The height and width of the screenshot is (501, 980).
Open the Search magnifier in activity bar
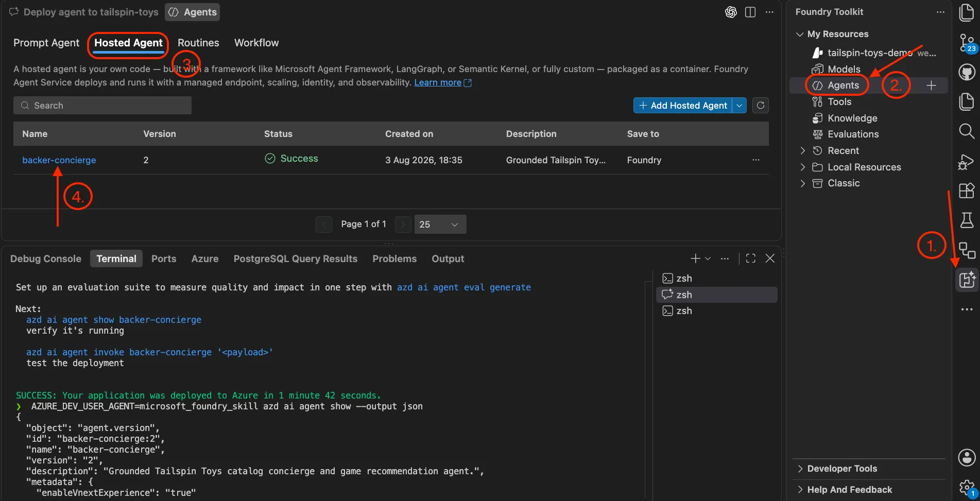pos(967,131)
